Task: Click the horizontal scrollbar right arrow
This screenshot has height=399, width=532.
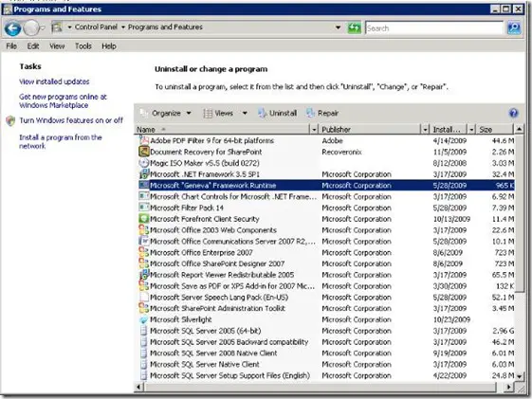Action: pyautogui.click(x=508, y=387)
